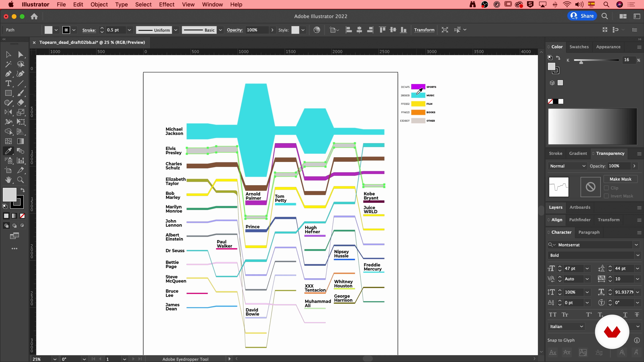
Task: Click the Make Mask button
Action: (620, 179)
